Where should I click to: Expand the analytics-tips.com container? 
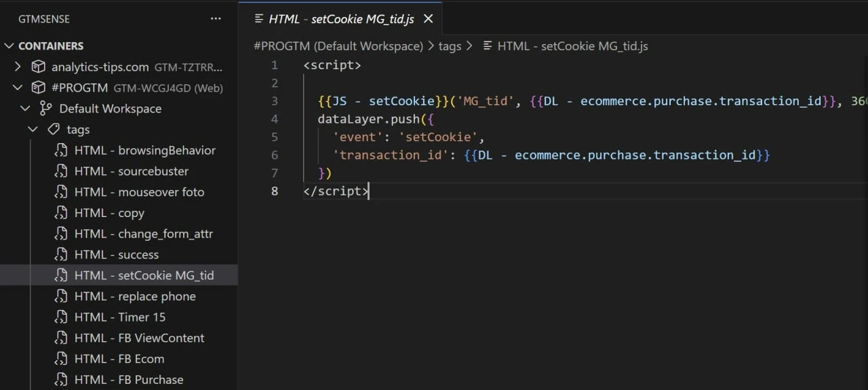click(18, 67)
